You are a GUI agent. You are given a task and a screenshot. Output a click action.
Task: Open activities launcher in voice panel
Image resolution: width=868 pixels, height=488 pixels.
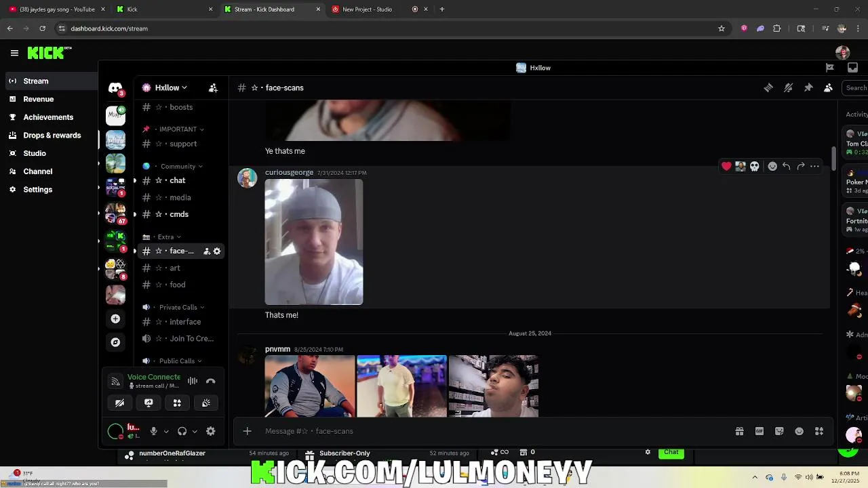pyautogui.click(x=177, y=403)
